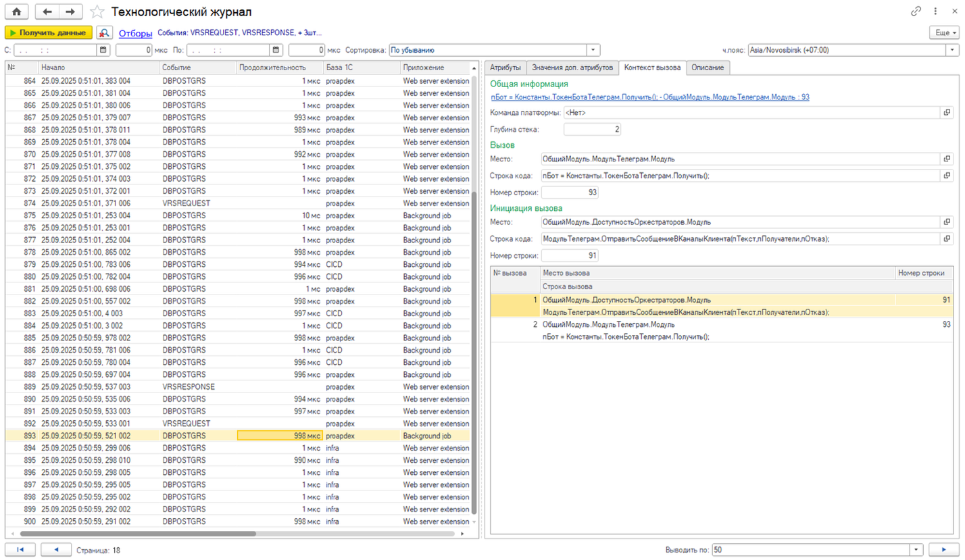Screen dimensions: 965x560
Task: Open the 'Команда платформы' field viewer icon
Action: 947,112
